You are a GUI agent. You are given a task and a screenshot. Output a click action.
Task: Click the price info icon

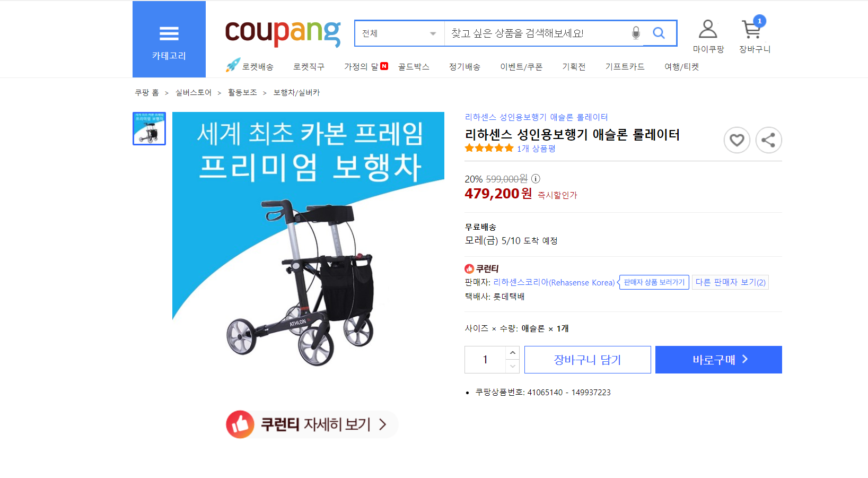(x=536, y=179)
